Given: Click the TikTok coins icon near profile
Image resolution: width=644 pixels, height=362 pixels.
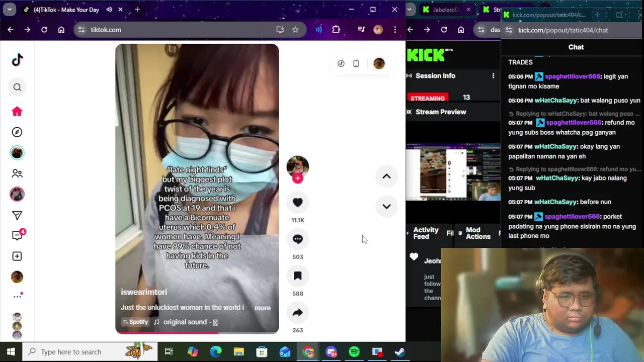Looking at the screenshot, I should click(341, 64).
